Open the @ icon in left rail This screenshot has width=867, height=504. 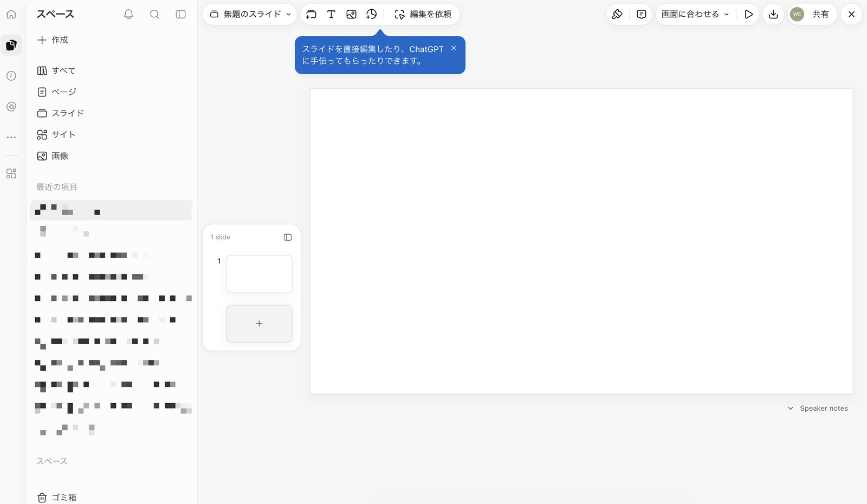11,107
